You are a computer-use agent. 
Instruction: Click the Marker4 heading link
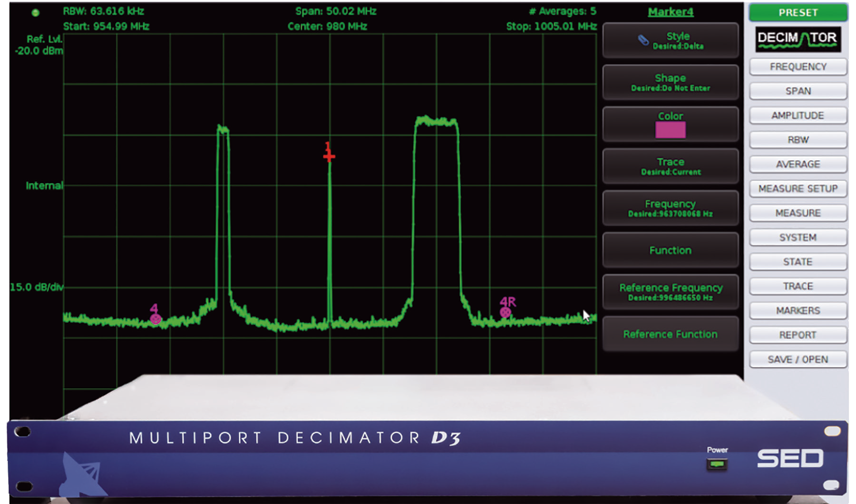click(671, 12)
